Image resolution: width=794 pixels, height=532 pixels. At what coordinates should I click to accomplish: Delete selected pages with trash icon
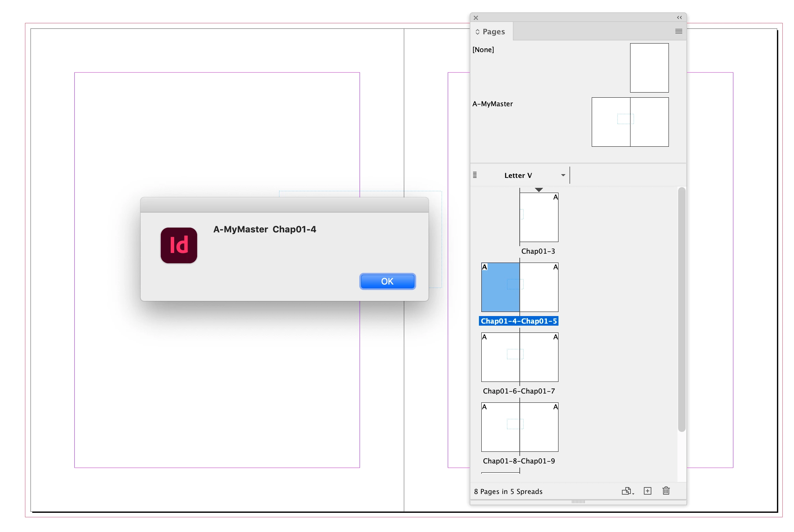coord(666,491)
